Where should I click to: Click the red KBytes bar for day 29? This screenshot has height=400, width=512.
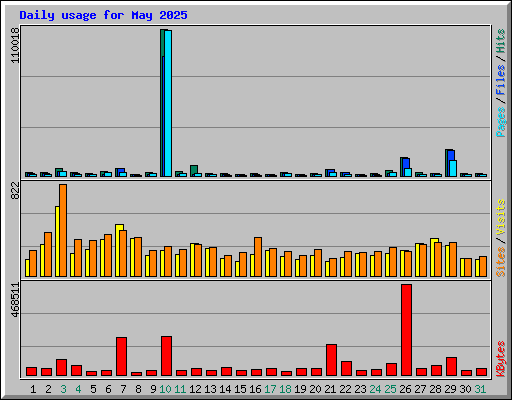coord(451,367)
